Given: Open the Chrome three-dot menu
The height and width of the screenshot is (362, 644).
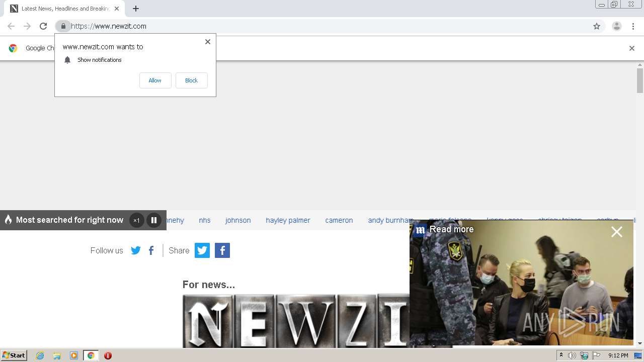Looking at the screenshot, I should [x=633, y=26].
